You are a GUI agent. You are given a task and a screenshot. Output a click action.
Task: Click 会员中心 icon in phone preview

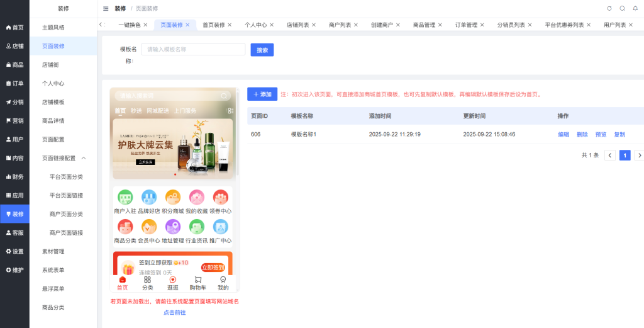(148, 227)
